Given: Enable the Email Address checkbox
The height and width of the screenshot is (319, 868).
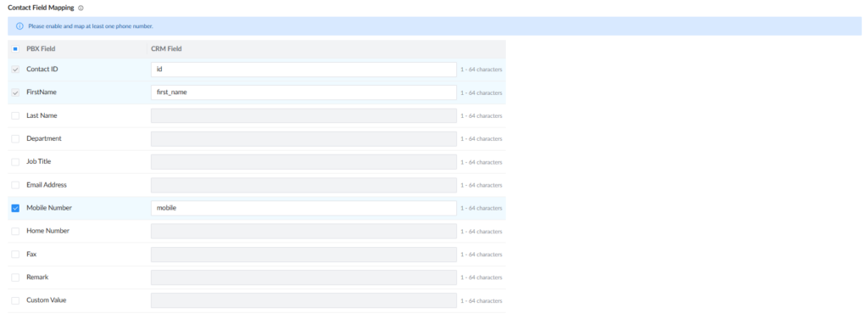Looking at the screenshot, I should point(15,185).
